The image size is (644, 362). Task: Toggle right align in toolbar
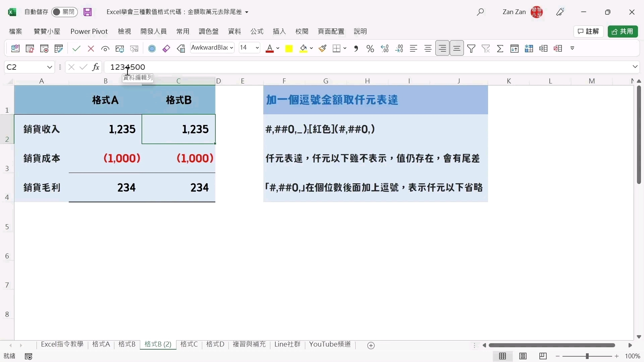click(442, 49)
